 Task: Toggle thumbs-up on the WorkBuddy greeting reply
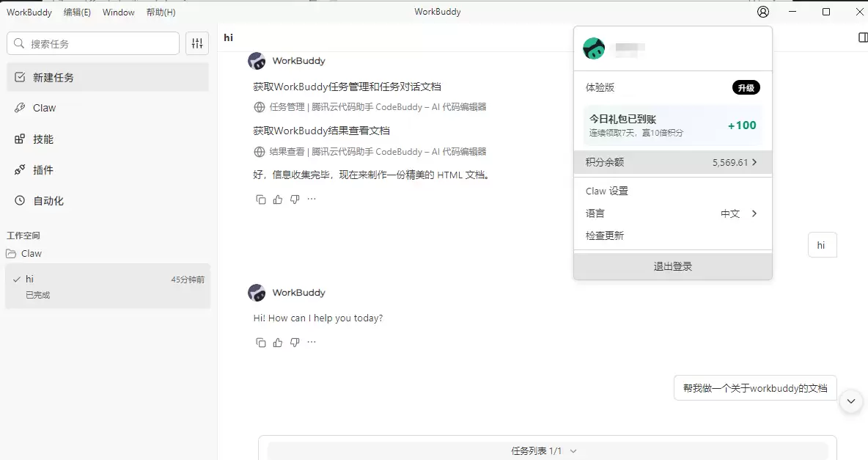[277, 342]
